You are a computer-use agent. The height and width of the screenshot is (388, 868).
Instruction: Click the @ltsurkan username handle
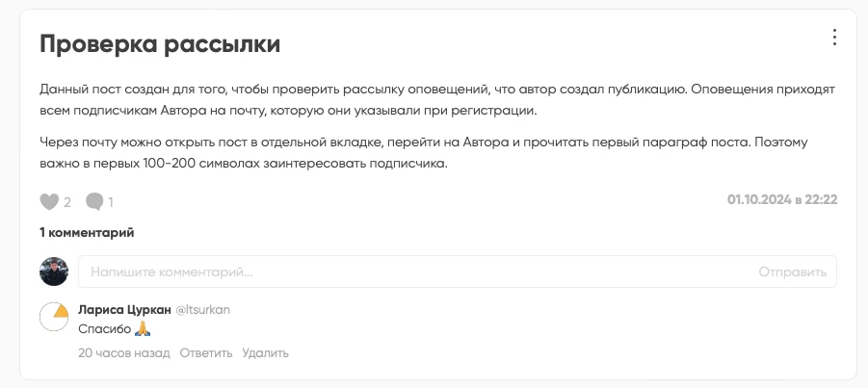point(203,309)
